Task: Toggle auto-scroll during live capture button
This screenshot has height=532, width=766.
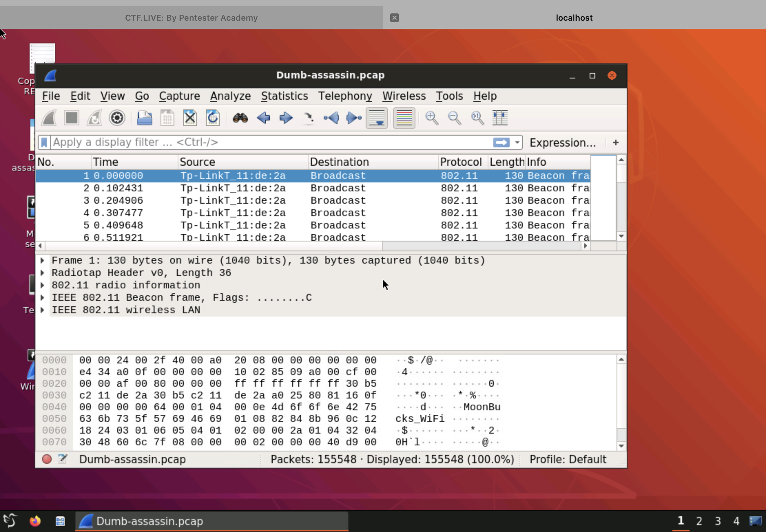Action: point(376,118)
